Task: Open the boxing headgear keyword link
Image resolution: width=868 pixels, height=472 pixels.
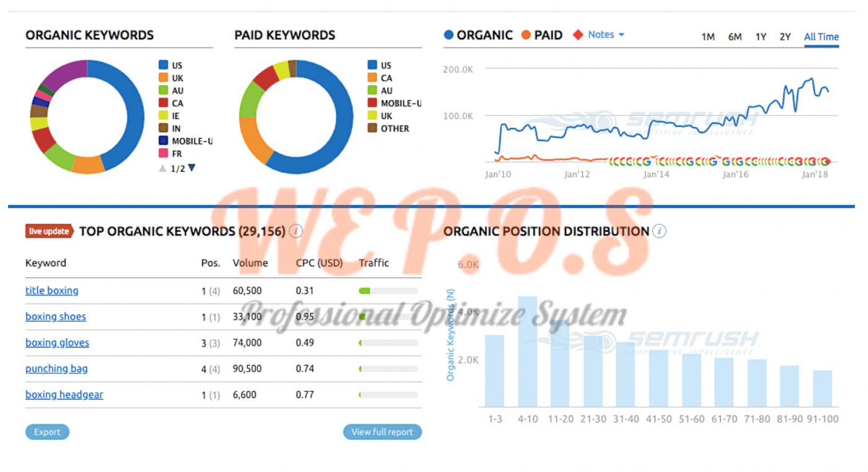Action: [x=64, y=394]
